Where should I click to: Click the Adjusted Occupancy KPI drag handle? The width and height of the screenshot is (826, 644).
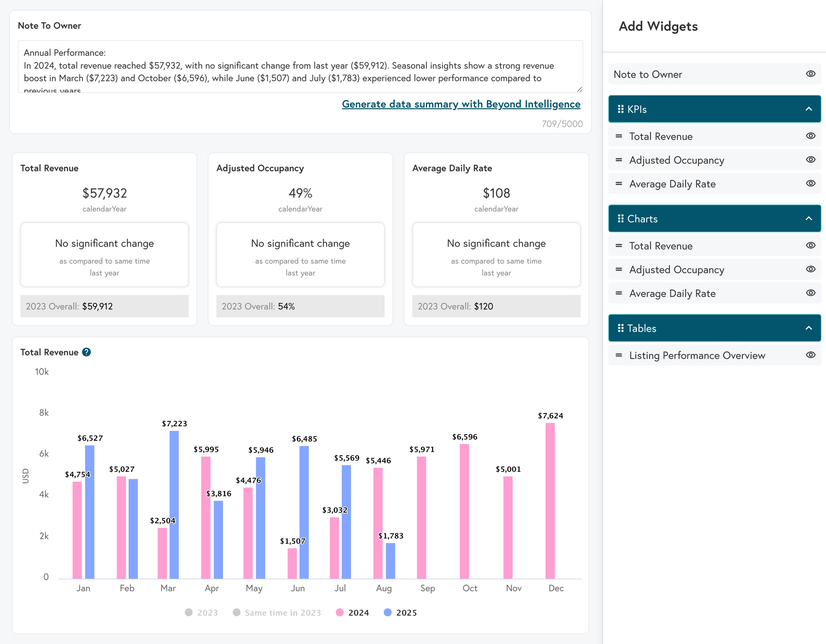[x=618, y=160]
